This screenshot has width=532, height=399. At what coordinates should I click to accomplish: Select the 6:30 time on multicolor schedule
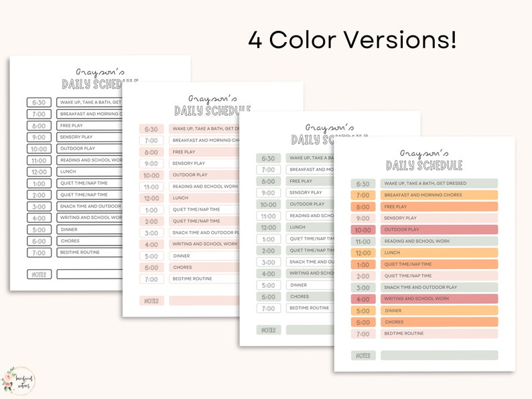363,183
